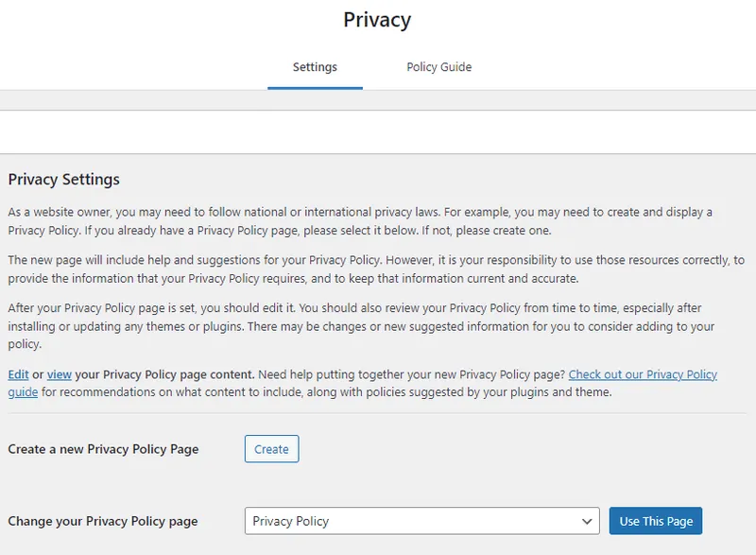
Task: Open the "Check out our Privacy Policy" link
Action: click(643, 374)
